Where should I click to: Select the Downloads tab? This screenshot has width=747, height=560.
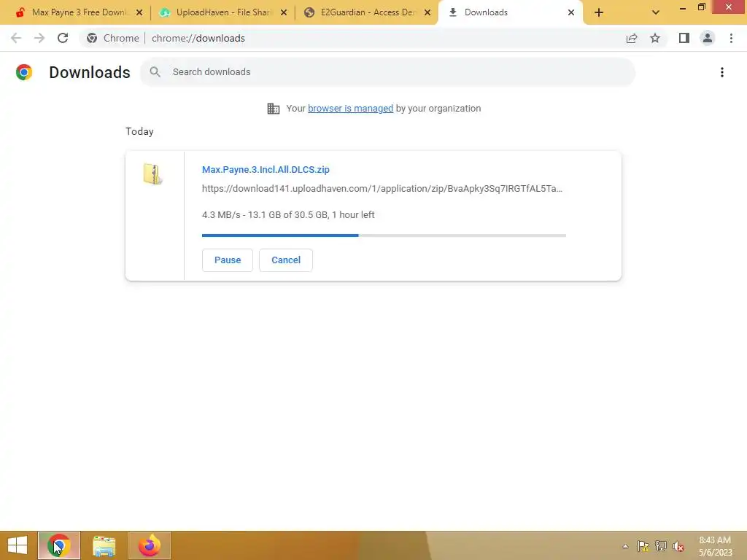tap(510, 12)
